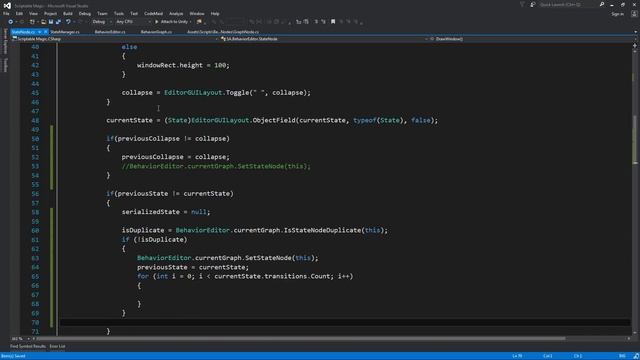The image size is (640, 360).
Task: Click the comment selection toolbar icon
Action: point(316,22)
